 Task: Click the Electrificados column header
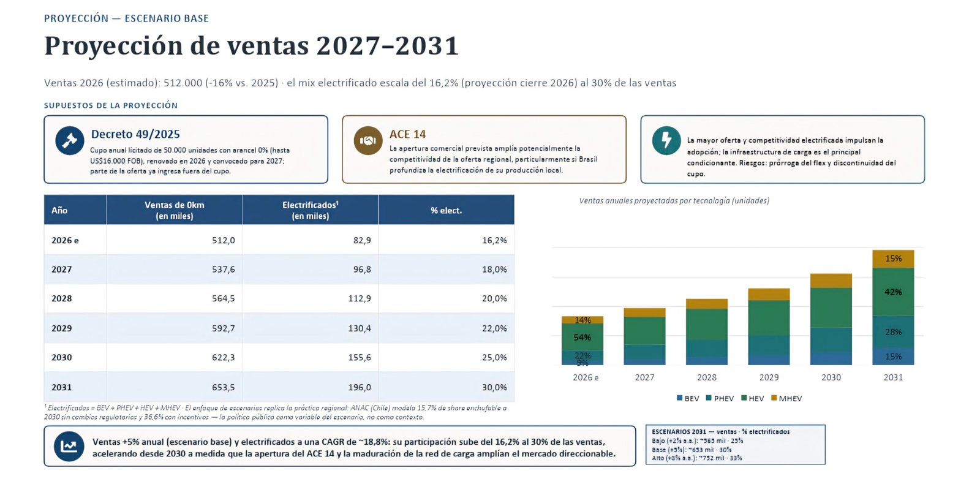pyautogui.click(x=311, y=210)
